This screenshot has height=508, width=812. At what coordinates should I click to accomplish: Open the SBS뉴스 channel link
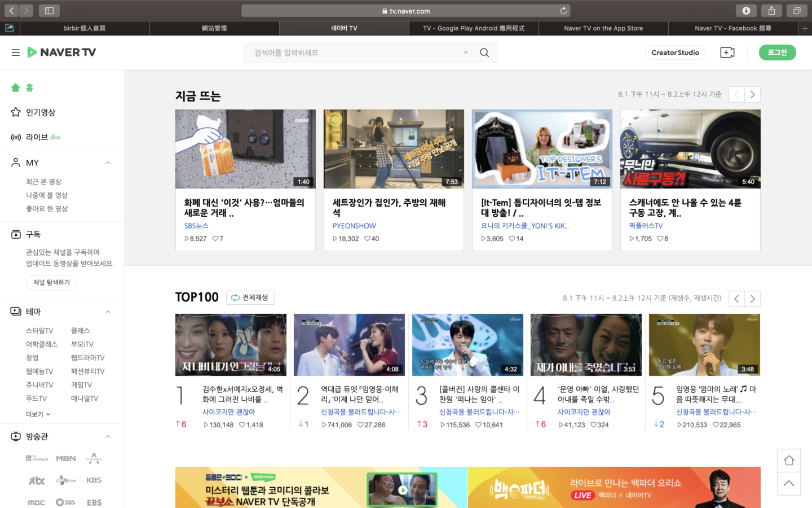click(x=196, y=226)
